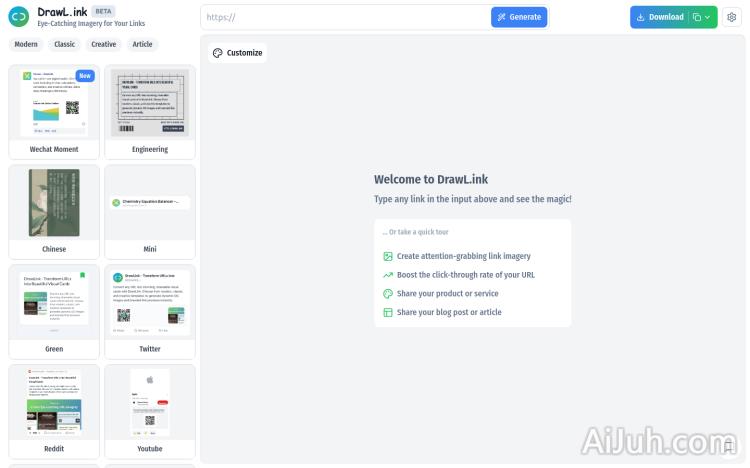Click the copy icon next to Download
This screenshot has width=750, height=468.
697,17
